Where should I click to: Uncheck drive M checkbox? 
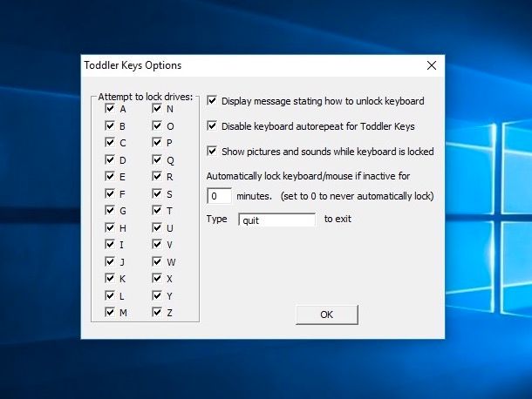click(x=110, y=312)
